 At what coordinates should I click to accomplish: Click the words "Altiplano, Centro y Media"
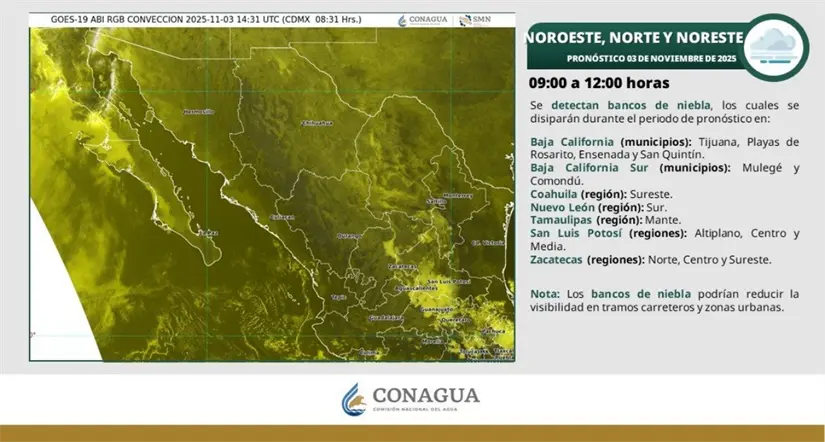pos(665,240)
